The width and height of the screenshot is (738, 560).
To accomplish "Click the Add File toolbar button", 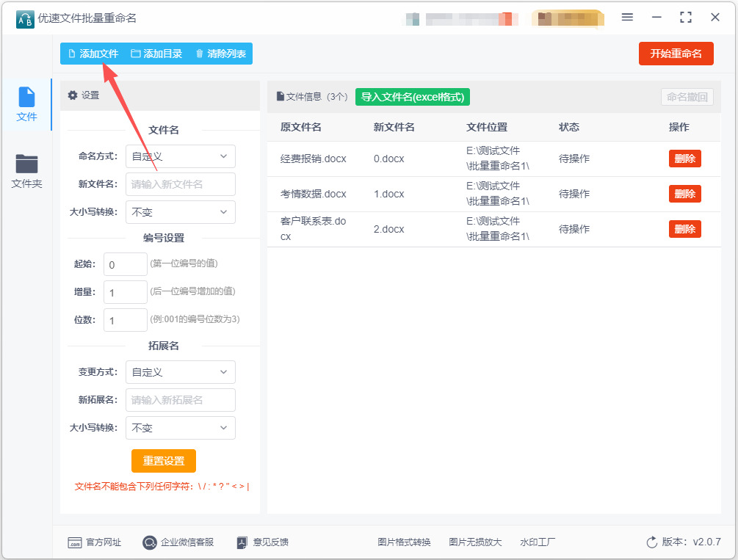I will [93, 54].
